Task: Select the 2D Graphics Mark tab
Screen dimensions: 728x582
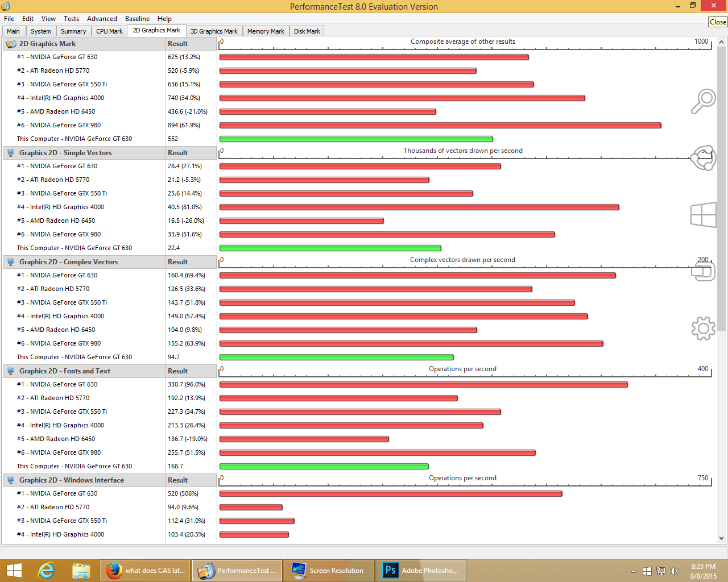Action: [x=156, y=31]
